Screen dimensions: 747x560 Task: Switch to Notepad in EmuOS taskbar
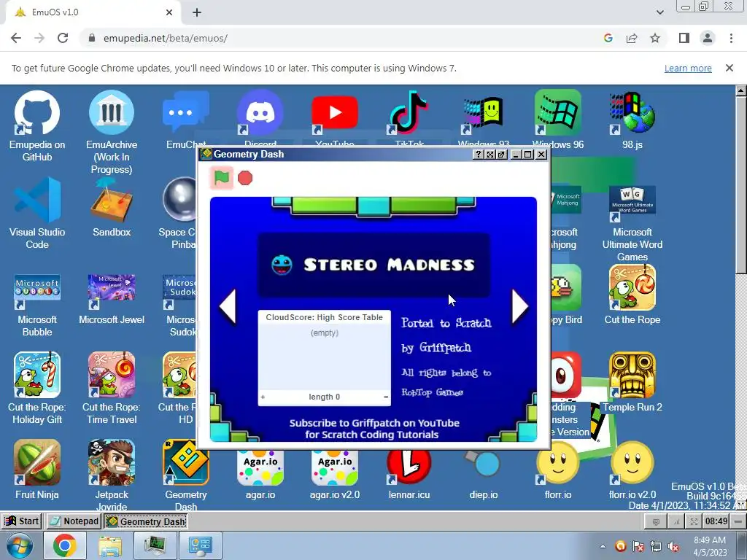pyautogui.click(x=74, y=521)
